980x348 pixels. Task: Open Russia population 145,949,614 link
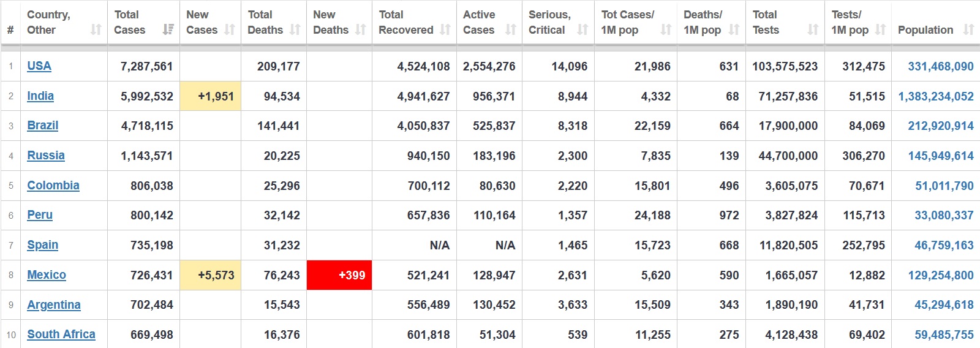point(941,156)
